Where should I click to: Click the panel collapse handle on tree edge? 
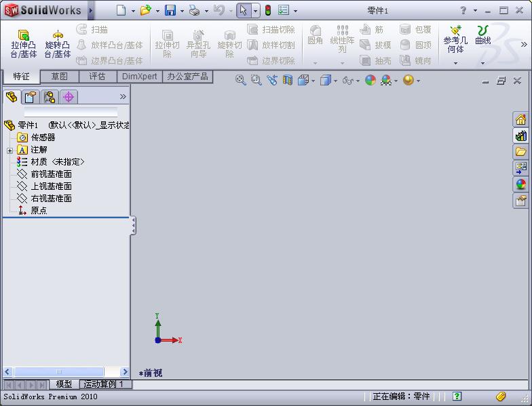tap(133, 225)
